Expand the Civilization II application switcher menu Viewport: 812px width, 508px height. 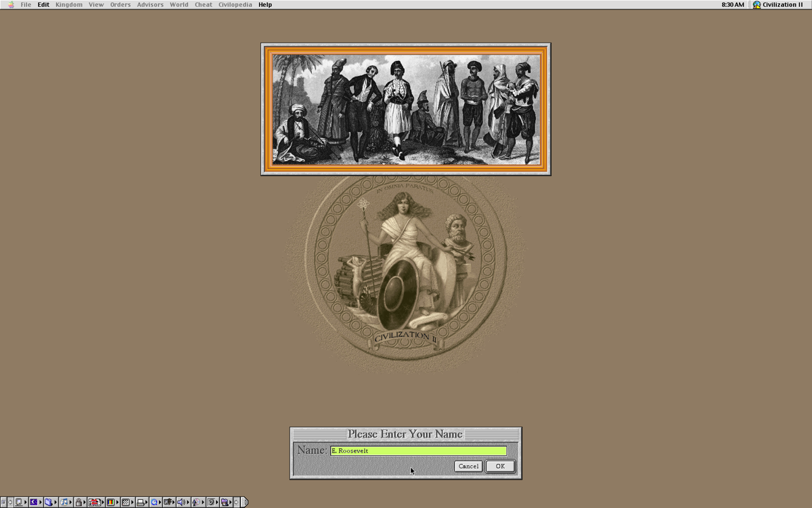coord(777,5)
